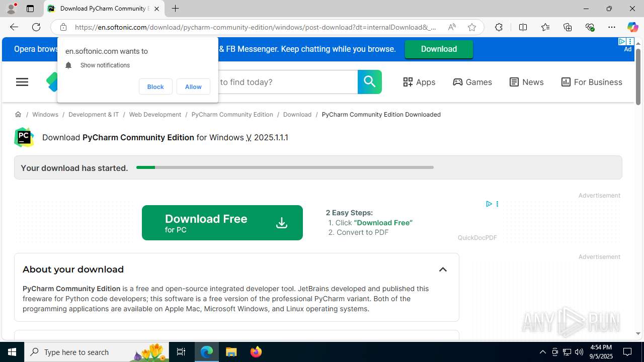The height and width of the screenshot is (362, 644).
Task: Open Copilot sidebar icon
Action: tap(632, 27)
